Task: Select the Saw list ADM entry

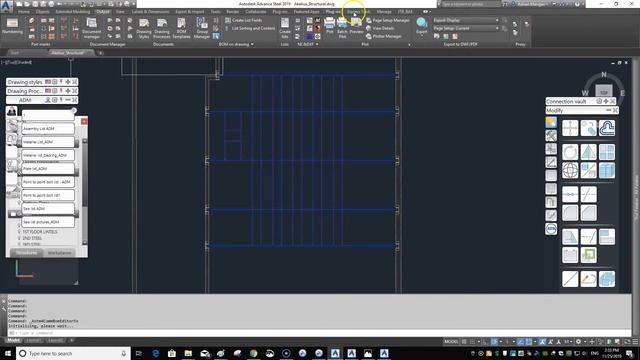Action: 48,209
